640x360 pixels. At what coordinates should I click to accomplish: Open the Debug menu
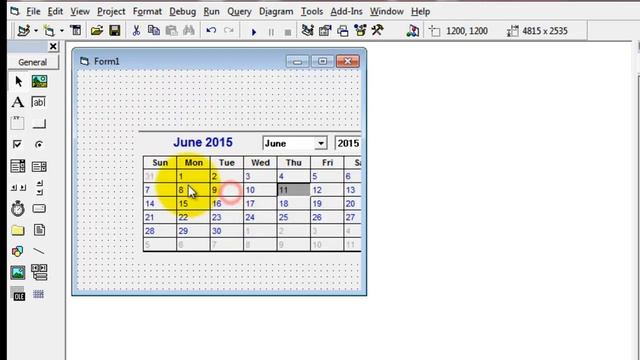pyautogui.click(x=182, y=11)
